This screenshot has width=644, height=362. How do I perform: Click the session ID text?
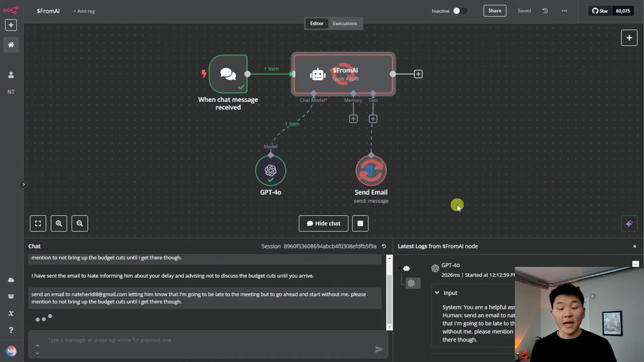click(x=330, y=246)
